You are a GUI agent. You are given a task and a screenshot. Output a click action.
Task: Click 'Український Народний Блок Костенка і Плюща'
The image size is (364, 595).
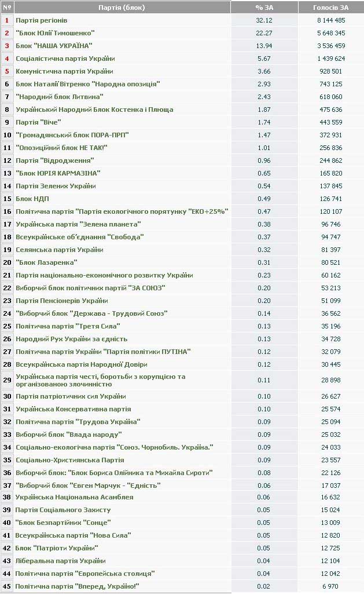[94, 109]
